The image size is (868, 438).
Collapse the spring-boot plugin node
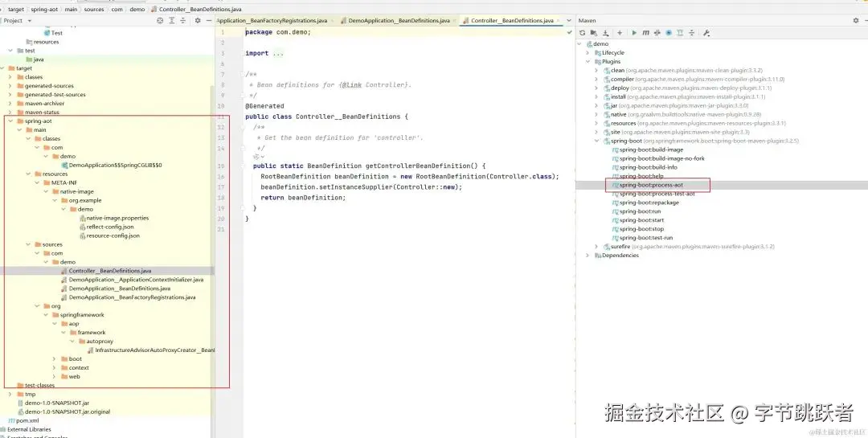(x=596, y=141)
